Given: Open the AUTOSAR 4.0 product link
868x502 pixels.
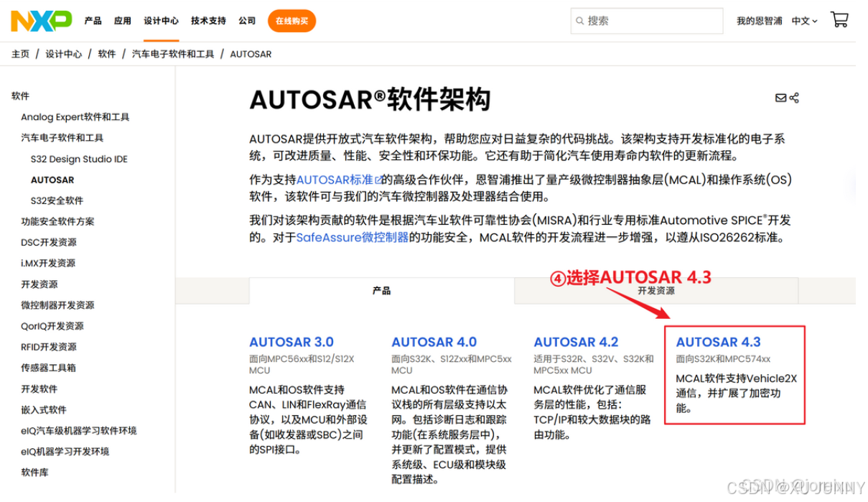Looking at the screenshot, I should 434,342.
